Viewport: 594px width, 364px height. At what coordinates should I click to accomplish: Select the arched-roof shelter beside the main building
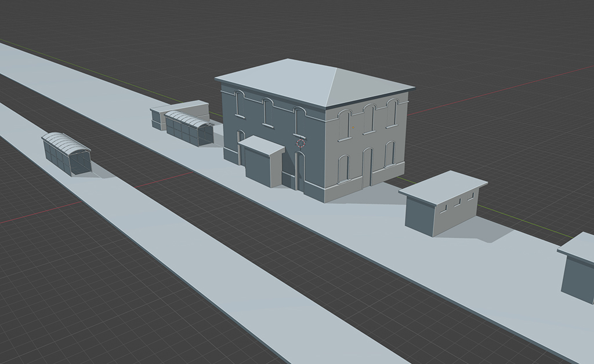pos(189,129)
